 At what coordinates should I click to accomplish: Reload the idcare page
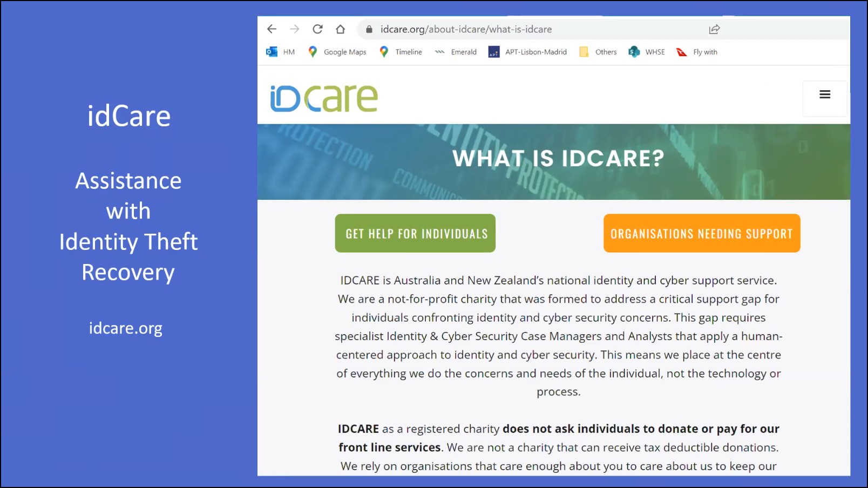(317, 29)
